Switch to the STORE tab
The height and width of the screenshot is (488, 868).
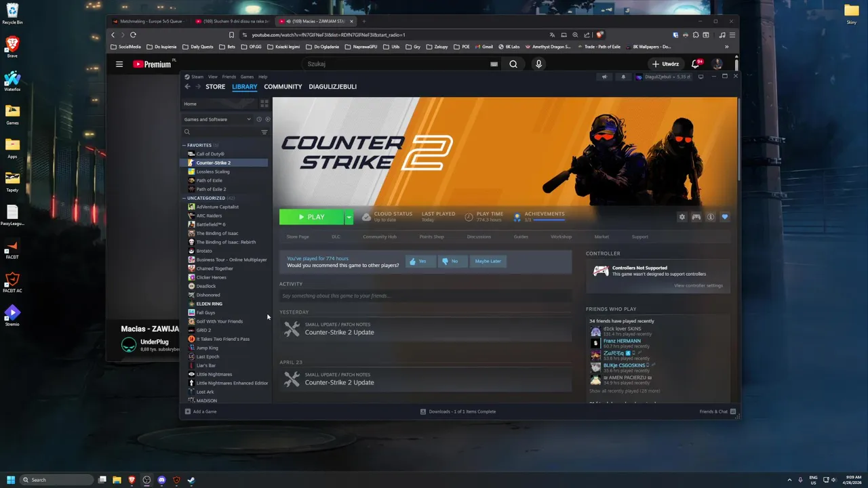tap(216, 87)
